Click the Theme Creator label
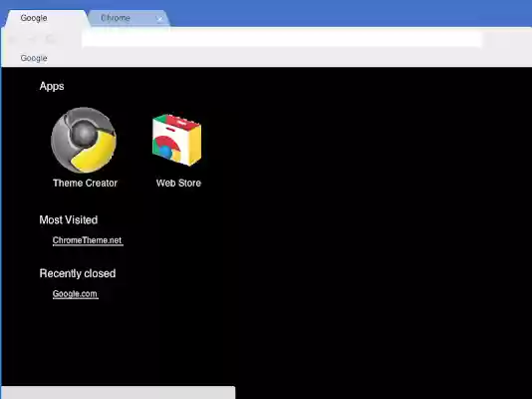The image size is (532, 399). pos(85,183)
